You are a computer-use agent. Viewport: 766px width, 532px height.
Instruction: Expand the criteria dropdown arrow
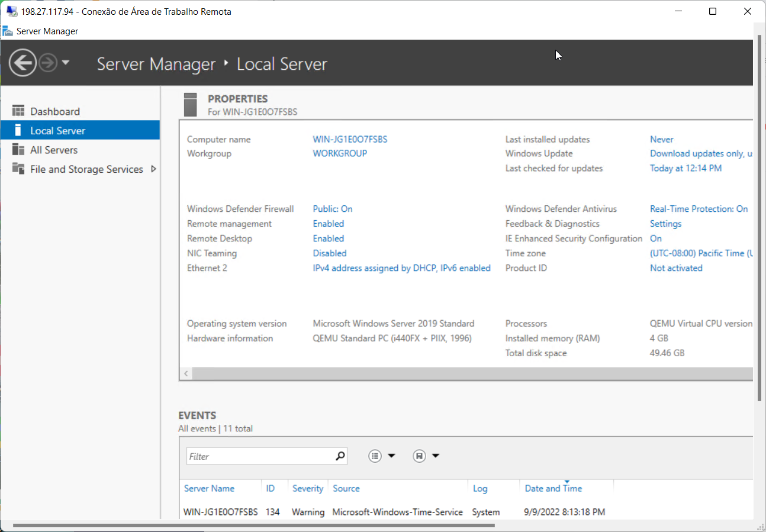391,456
